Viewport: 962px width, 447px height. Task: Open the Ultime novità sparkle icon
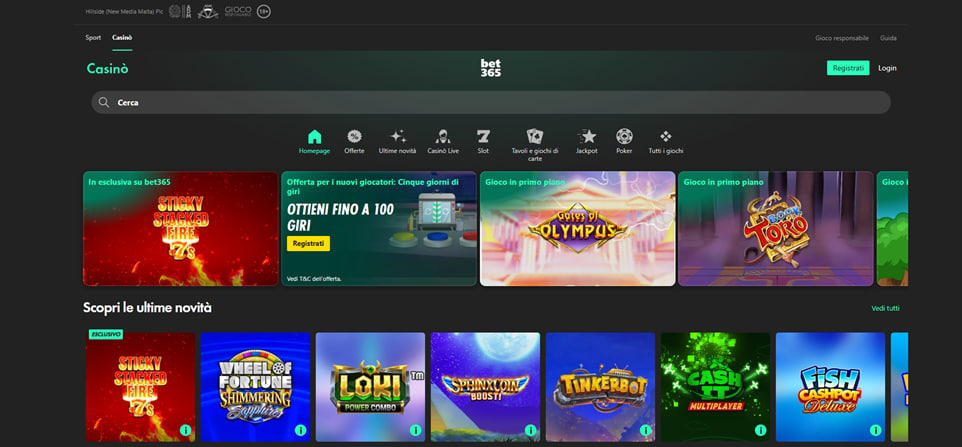(x=398, y=136)
